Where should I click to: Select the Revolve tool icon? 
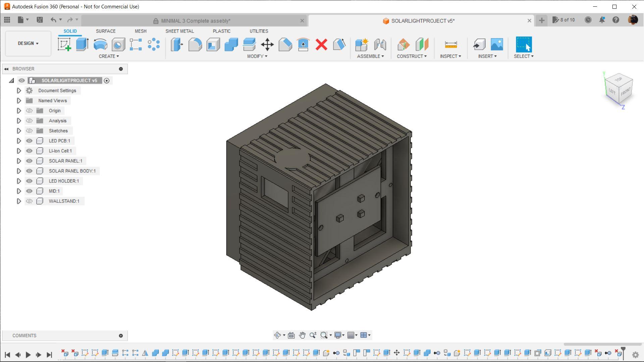[100, 44]
